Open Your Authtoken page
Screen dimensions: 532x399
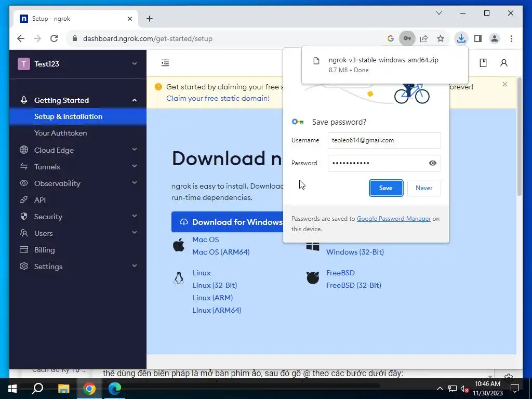tap(60, 133)
